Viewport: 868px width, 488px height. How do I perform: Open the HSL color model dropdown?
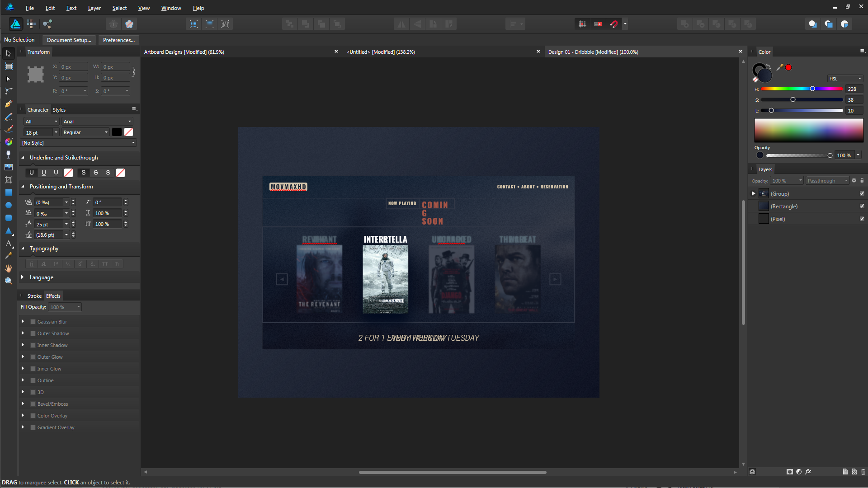click(x=845, y=79)
